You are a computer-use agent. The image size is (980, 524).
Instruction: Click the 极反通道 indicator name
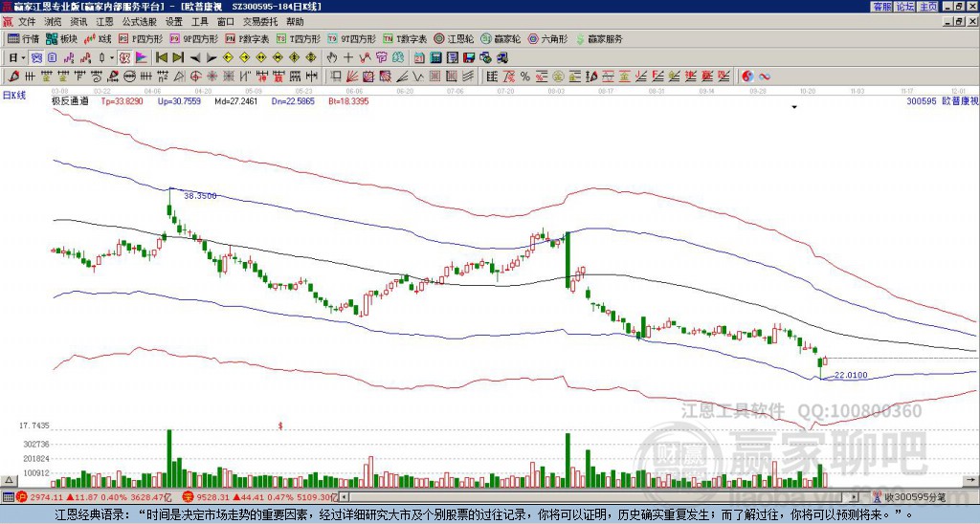pos(70,100)
